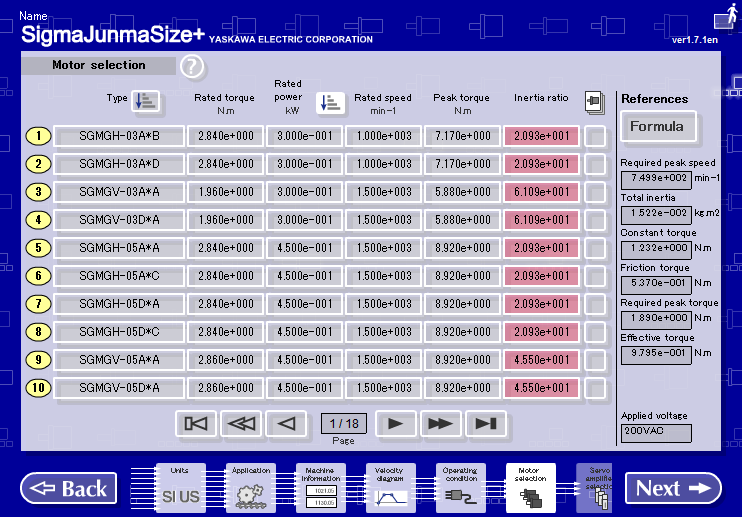The image size is (742, 517).
Task: Select motor number 5 yellow button
Action: 38,248
